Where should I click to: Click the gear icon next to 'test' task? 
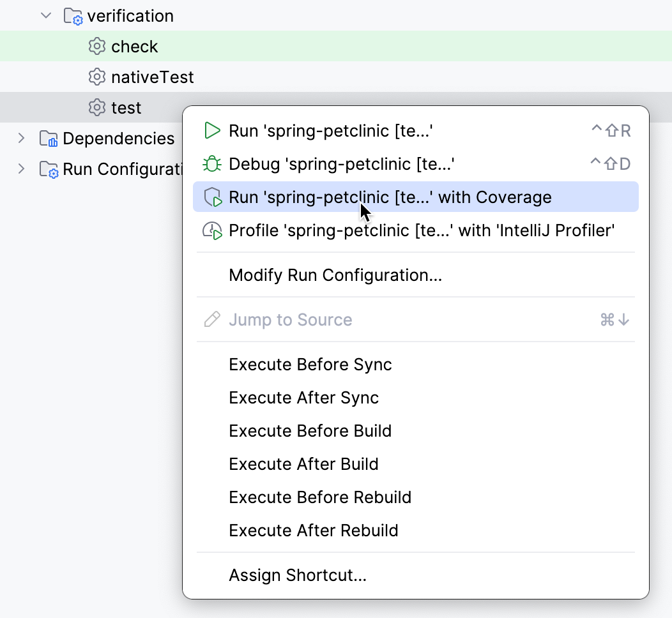96,107
